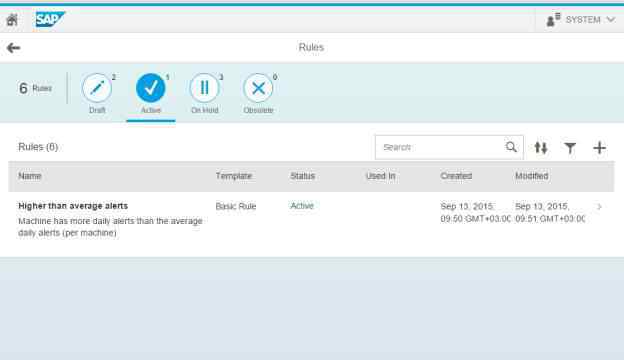Click the Rules (6) table heading

[x=38, y=147]
